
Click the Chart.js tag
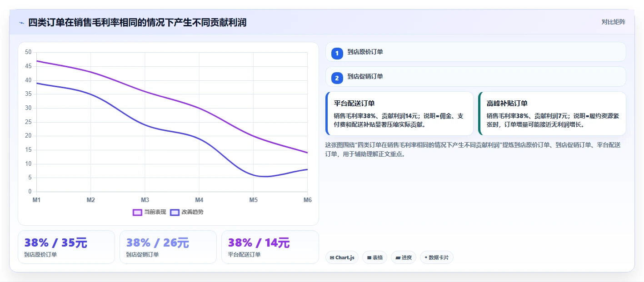click(x=342, y=257)
